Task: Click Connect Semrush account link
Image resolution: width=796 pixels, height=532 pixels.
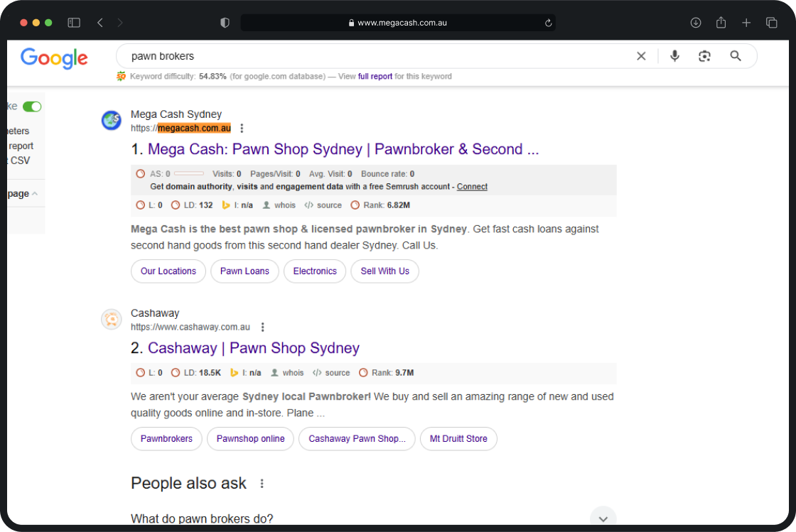Action: click(x=472, y=187)
